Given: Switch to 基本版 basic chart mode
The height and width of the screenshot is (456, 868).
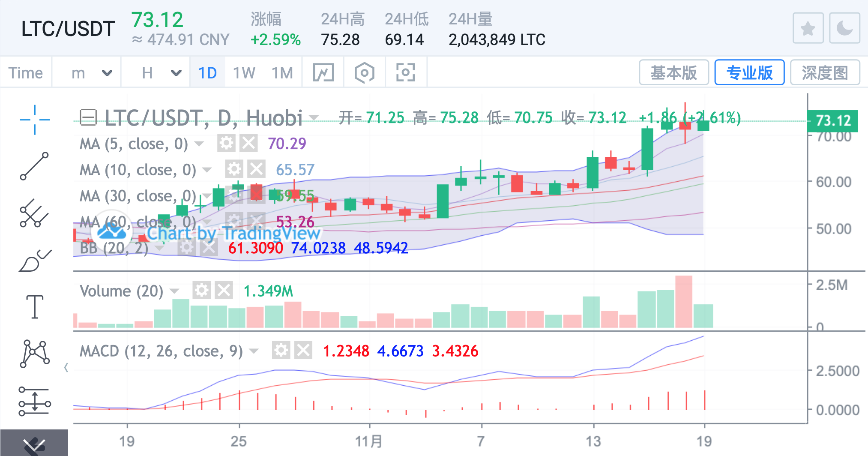Looking at the screenshot, I should pos(674,72).
